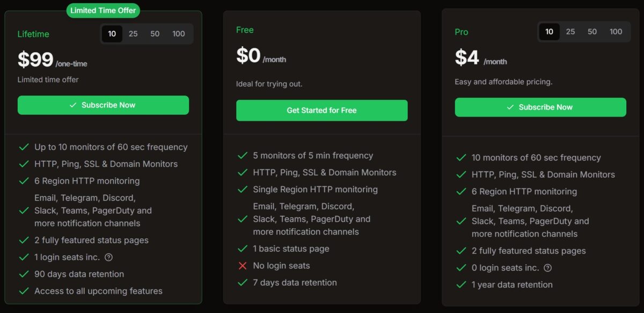The height and width of the screenshot is (313, 644).
Task: Choose 50 monitors in Pro plan
Action: (x=592, y=32)
